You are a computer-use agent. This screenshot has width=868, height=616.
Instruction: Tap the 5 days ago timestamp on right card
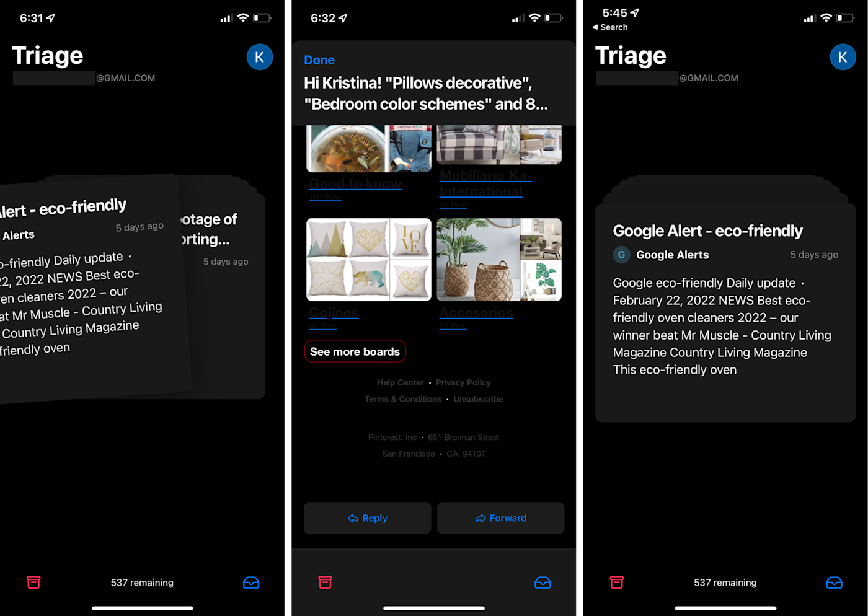[x=814, y=255]
